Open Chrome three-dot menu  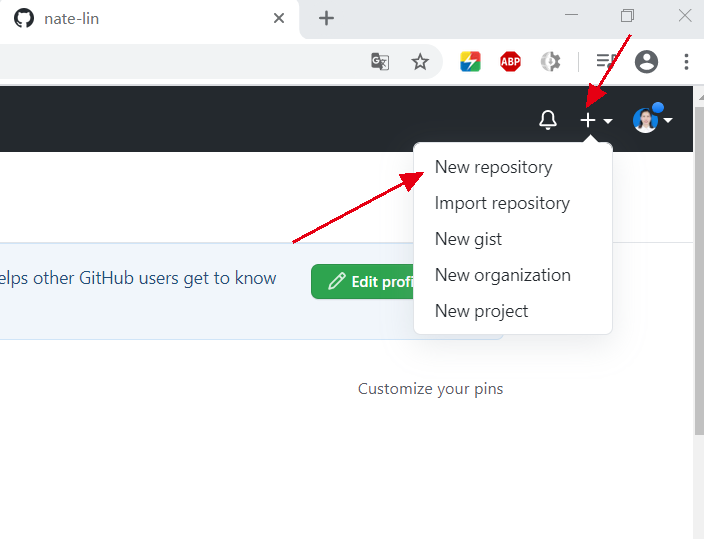(x=686, y=62)
